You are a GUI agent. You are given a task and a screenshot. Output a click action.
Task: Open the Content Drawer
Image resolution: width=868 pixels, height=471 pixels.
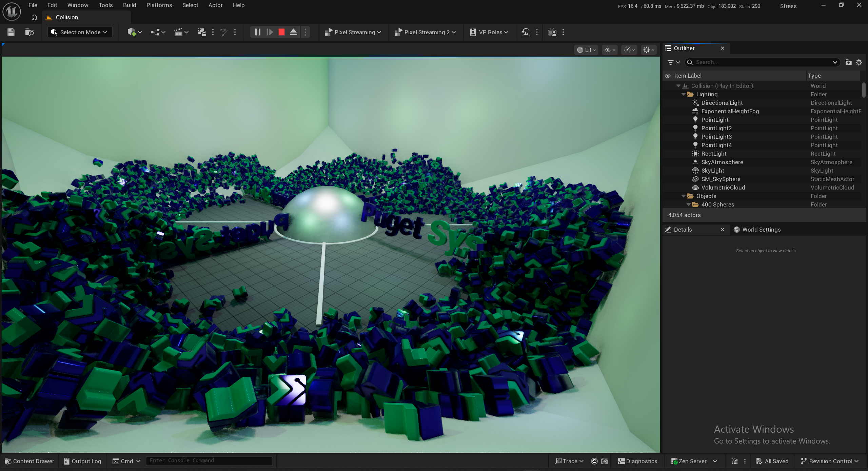[x=29, y=461]
